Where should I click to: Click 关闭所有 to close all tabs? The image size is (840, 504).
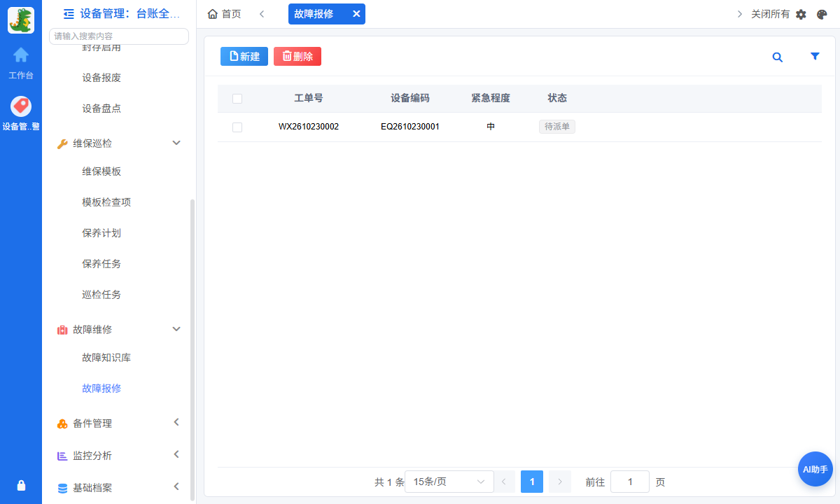click(x=770, y=14)
